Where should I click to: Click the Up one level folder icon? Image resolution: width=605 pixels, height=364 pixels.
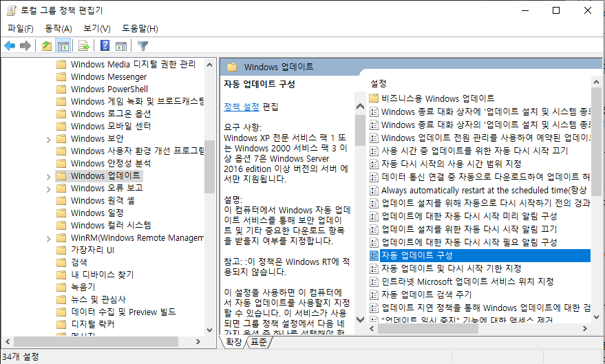(46, 46)
